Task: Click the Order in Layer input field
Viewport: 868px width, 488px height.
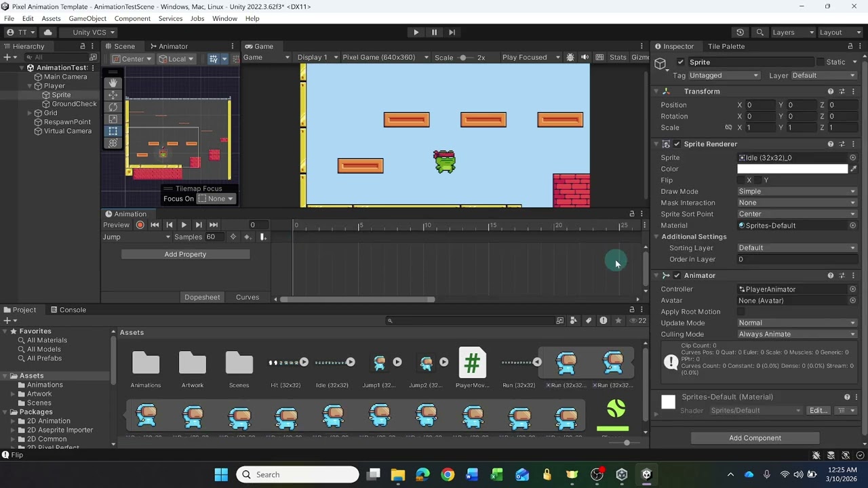Action: point(797,259)
